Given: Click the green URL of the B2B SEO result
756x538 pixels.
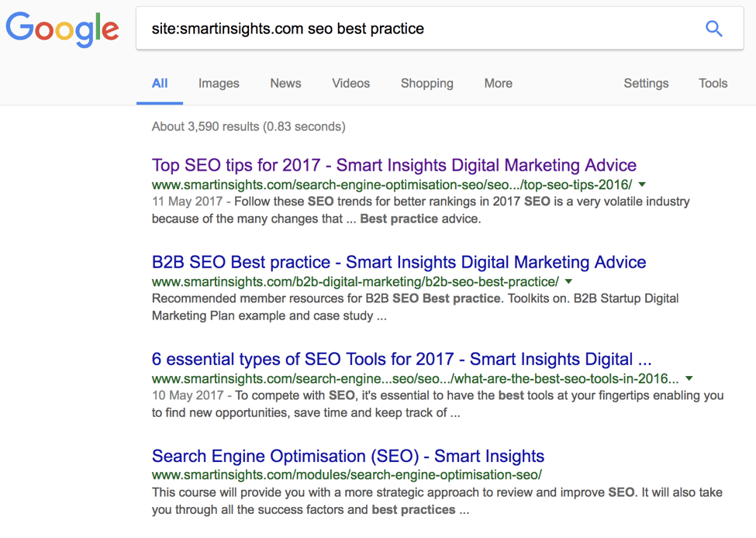Looking at the screenshot, I should [355, 281].
